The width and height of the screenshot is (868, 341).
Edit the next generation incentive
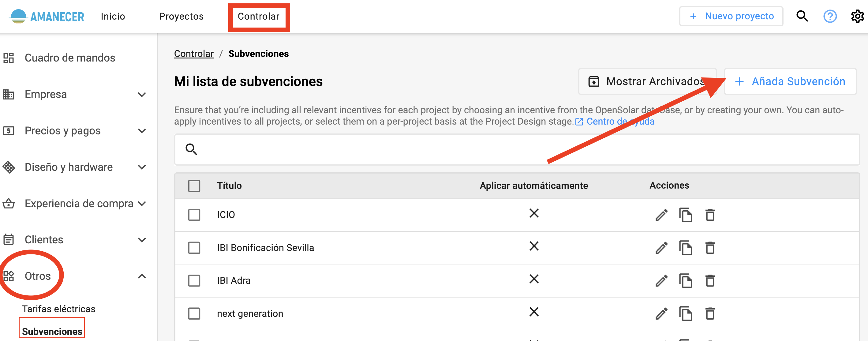(x=661, y=314)
